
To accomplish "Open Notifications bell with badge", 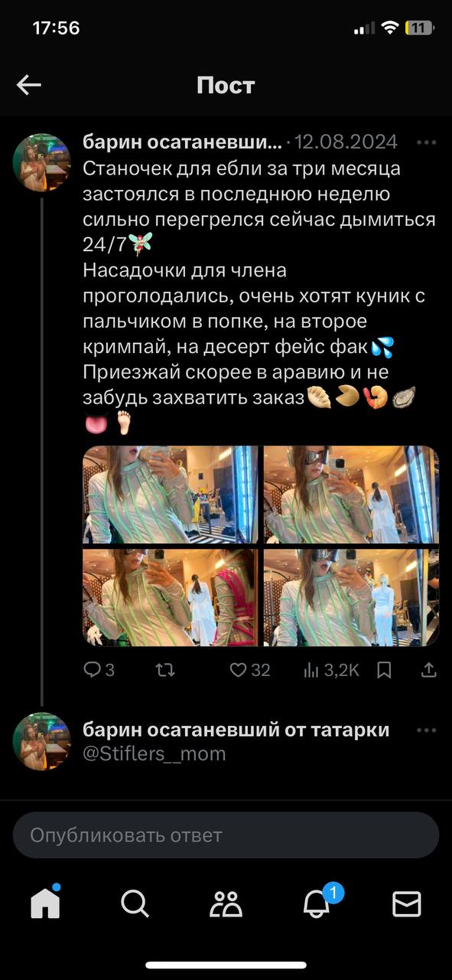I will click(x=318, y=903).
